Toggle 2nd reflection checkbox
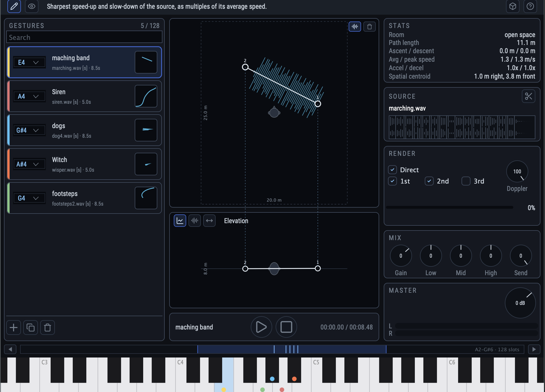Screen dimensions: 545x392 [429, 181]
